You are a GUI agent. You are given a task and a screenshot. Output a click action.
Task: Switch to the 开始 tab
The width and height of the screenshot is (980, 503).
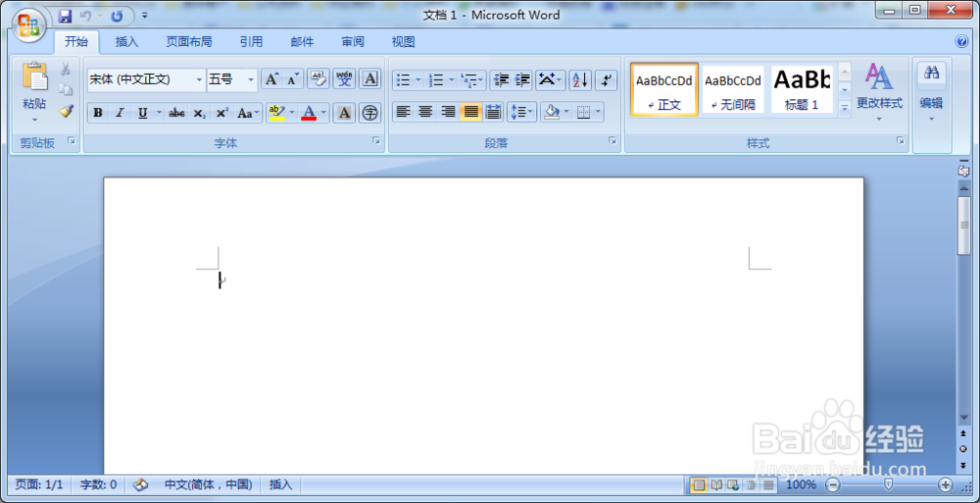pyautogui.click(x=76, y=42)
